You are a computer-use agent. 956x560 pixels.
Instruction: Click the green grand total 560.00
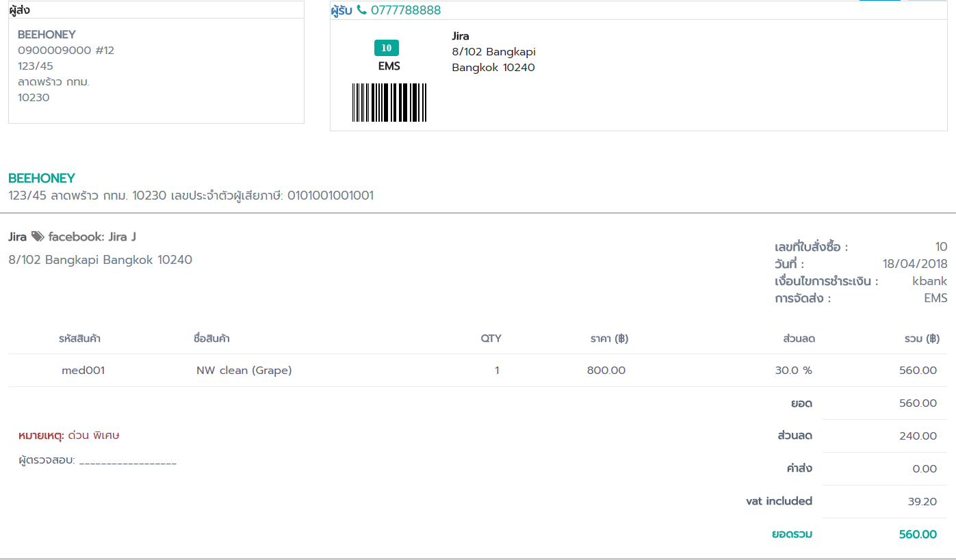tap(918, 535)
